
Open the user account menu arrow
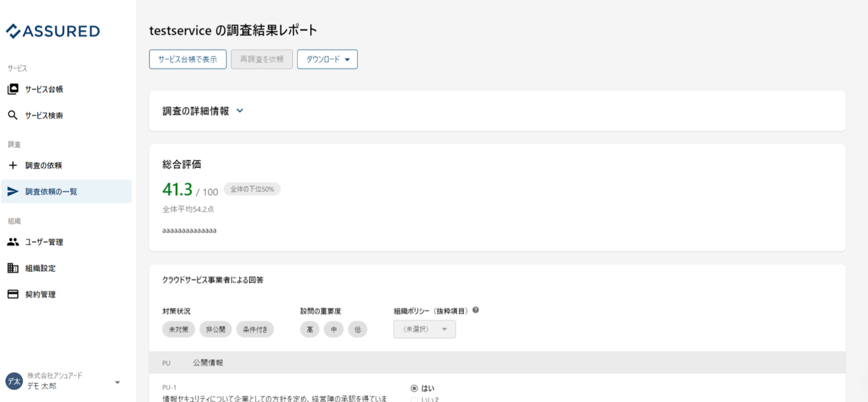coord(117,383)
